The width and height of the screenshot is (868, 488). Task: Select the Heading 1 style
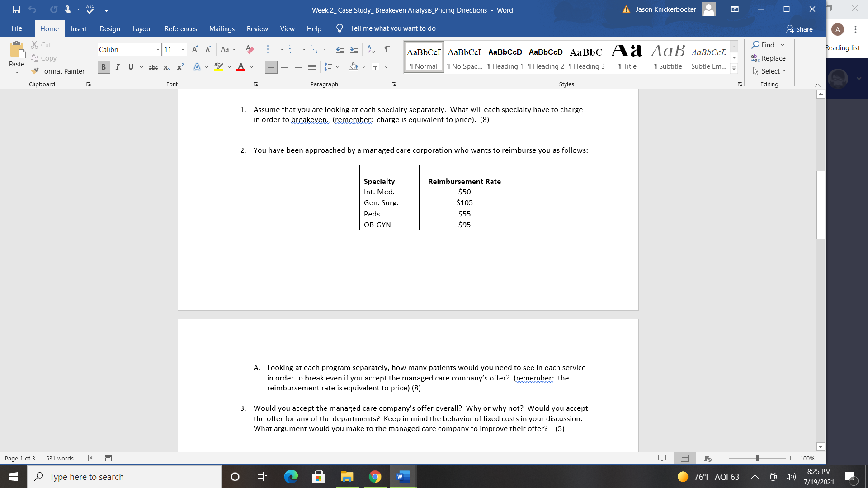point(505,57)
